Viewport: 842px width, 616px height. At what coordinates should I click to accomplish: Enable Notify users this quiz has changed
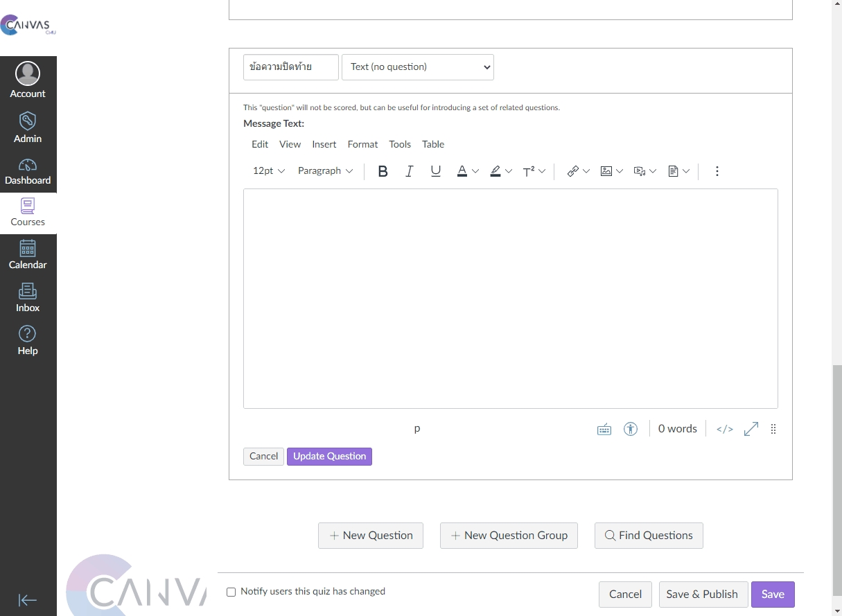tap(231, 592)
